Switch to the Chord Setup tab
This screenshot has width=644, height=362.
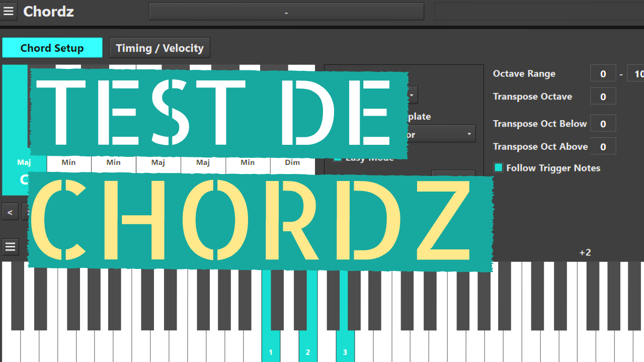pos(52,47)
